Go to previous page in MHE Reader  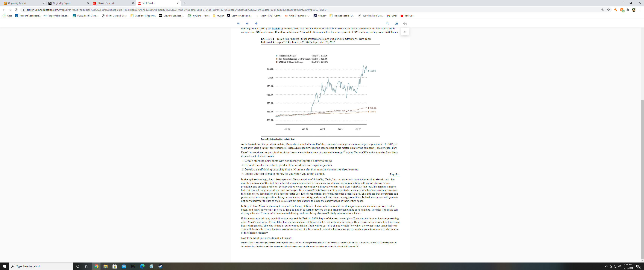(x=247, y=23)
